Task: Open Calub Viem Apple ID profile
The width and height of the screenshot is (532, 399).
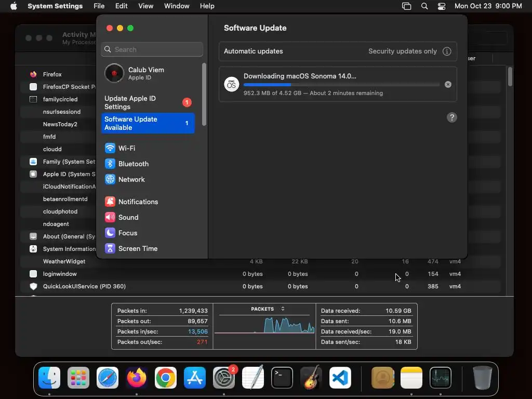Action: (x=148, y=73)
